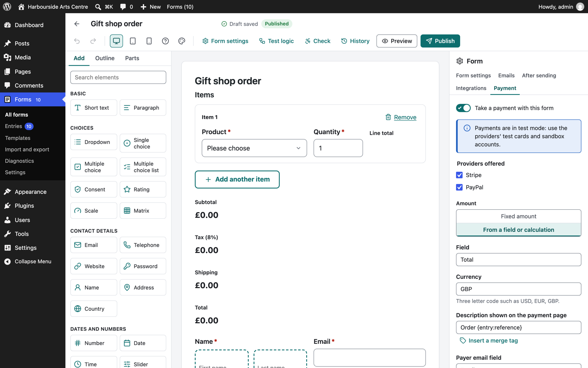588x368 pixels.
Task: Select Fixed amount option
Action: (x=519, y=216)
